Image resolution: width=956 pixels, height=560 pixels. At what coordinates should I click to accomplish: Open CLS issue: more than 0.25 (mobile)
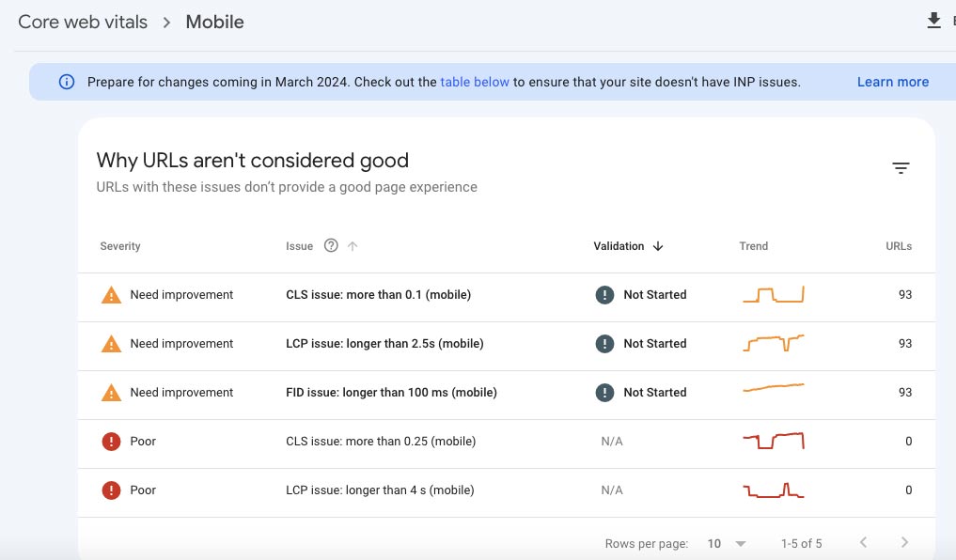pos(381,442)
